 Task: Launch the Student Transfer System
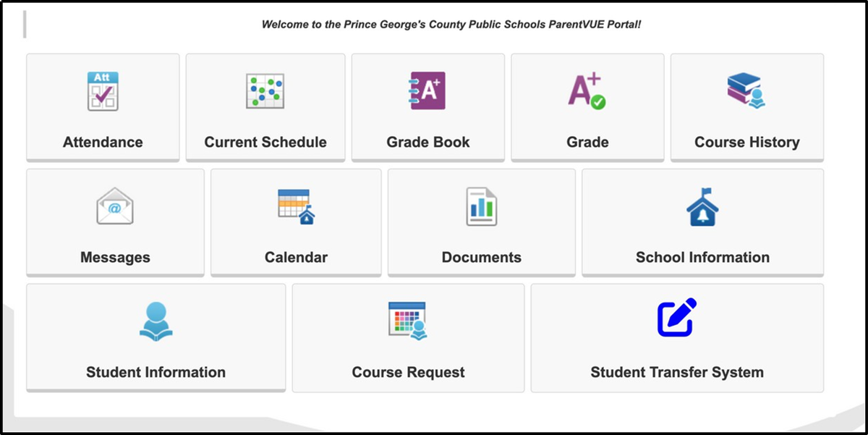coord(677,337)
